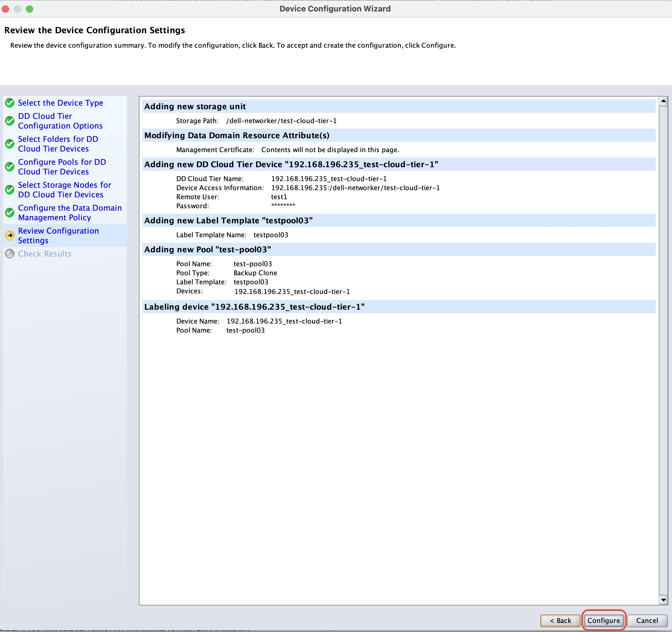Click the Adding new Label Template header
Viewport: 672px width, 632px height.
coord(399,221)
